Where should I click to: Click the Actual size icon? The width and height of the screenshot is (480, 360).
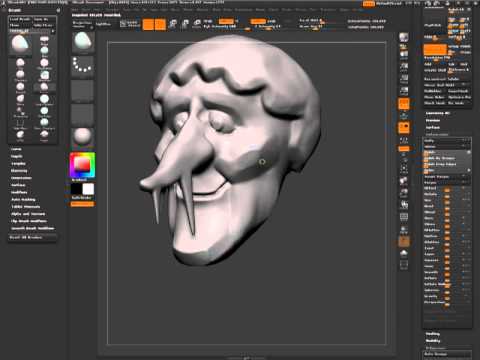(404, 79)
